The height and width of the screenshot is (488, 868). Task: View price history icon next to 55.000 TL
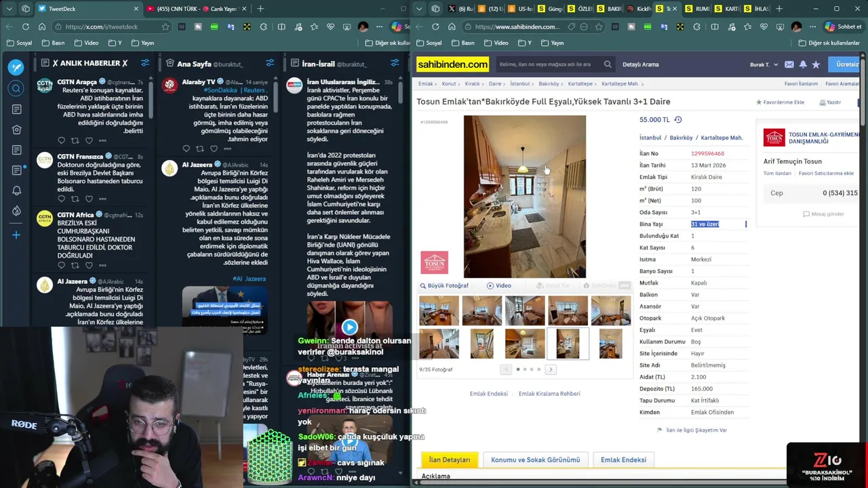[x=677, y=119]
